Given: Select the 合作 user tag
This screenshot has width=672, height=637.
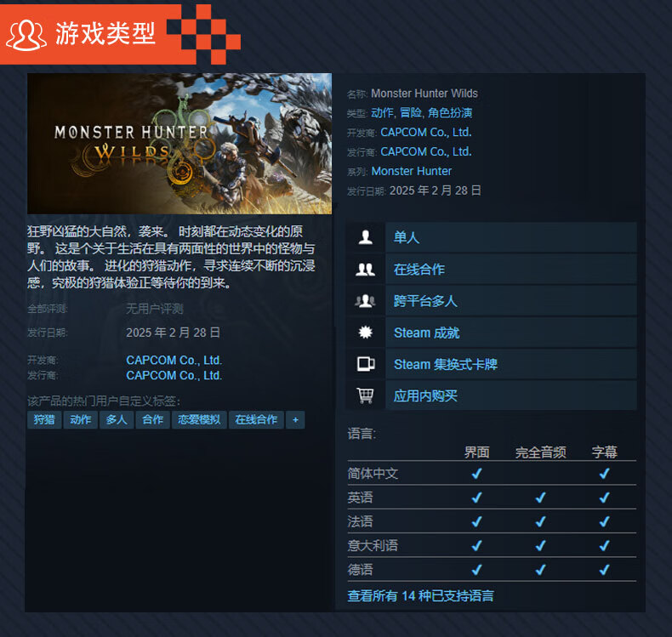Looking at the screenshot, I should [153, 420].
